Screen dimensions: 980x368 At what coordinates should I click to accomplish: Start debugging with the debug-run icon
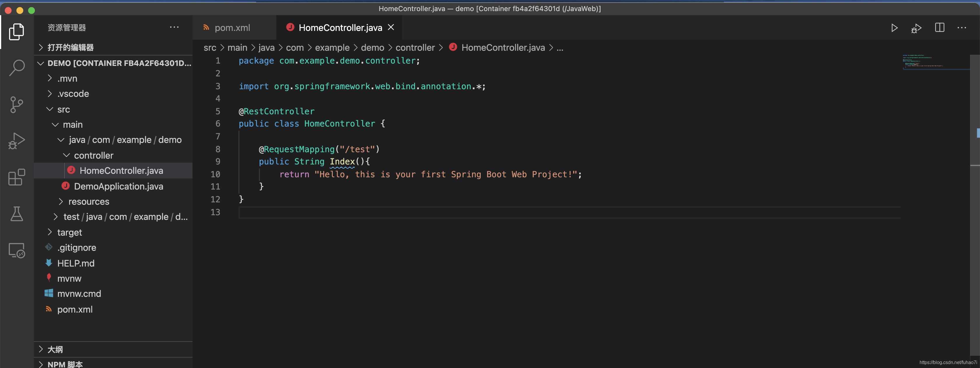point(916,28)
